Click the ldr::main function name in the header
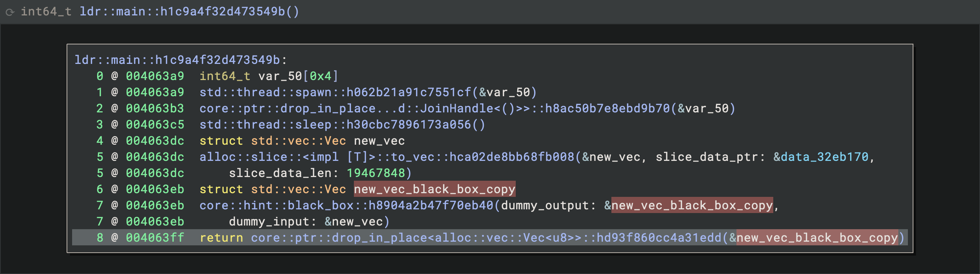 click(x=189, y=11)
